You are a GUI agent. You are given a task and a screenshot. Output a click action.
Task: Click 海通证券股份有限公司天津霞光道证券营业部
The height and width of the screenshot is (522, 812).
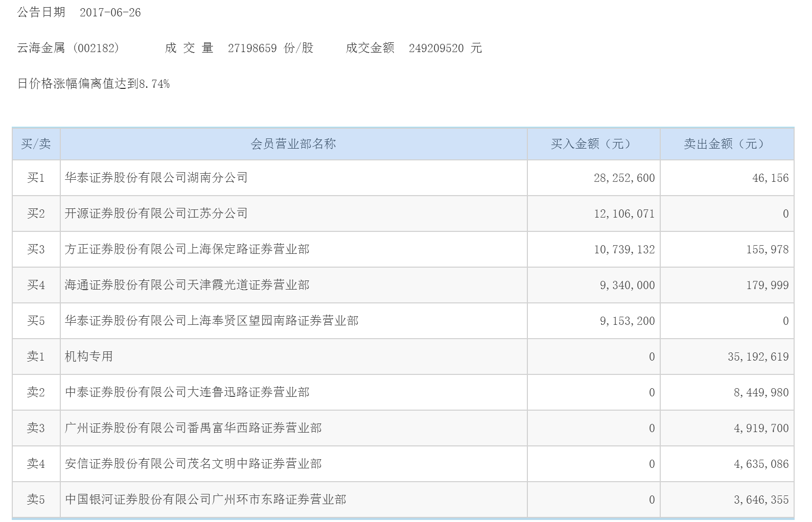click(187, 285)
